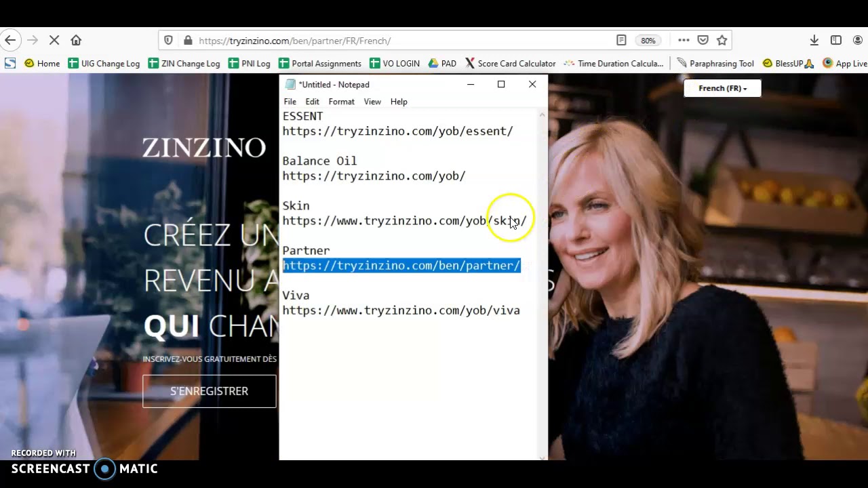Open French (FR) language dropdown

[722, 88]
